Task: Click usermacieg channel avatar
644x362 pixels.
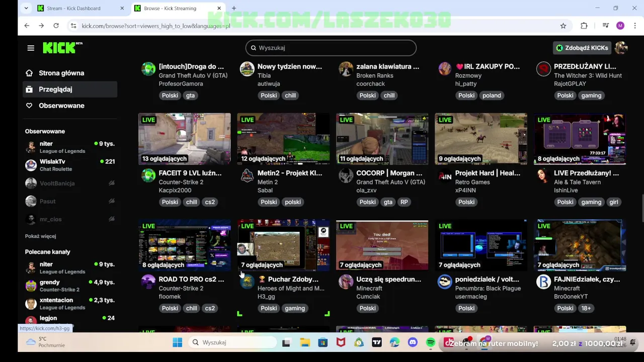Action: [445, 282]
